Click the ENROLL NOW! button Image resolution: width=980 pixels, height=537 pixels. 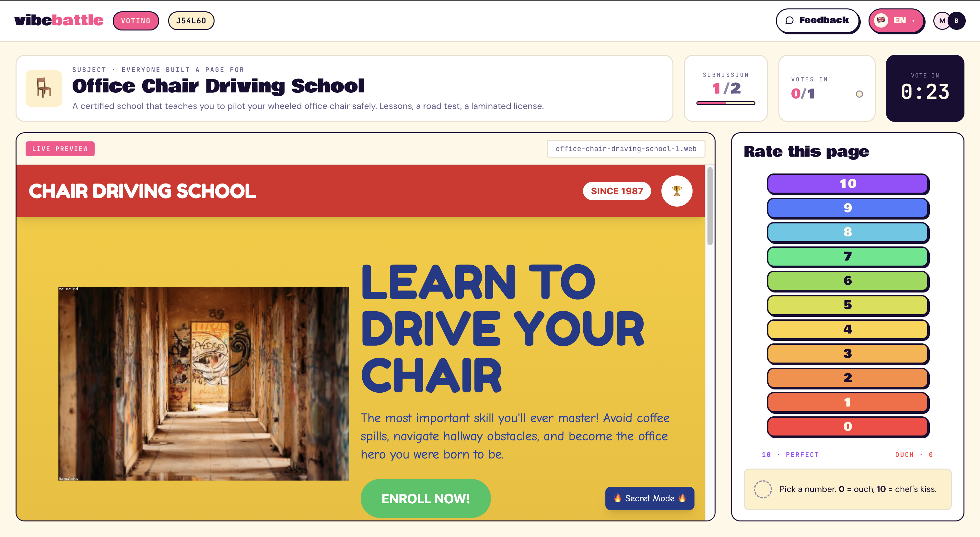pos(425,498)
